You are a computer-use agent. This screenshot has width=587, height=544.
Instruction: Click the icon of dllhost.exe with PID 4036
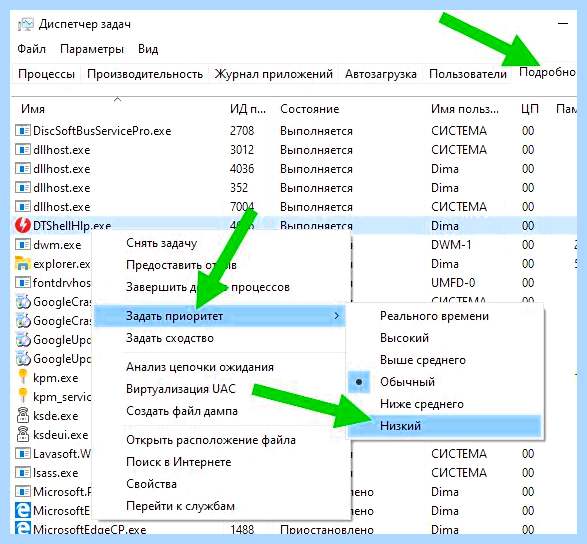point(22,169)
